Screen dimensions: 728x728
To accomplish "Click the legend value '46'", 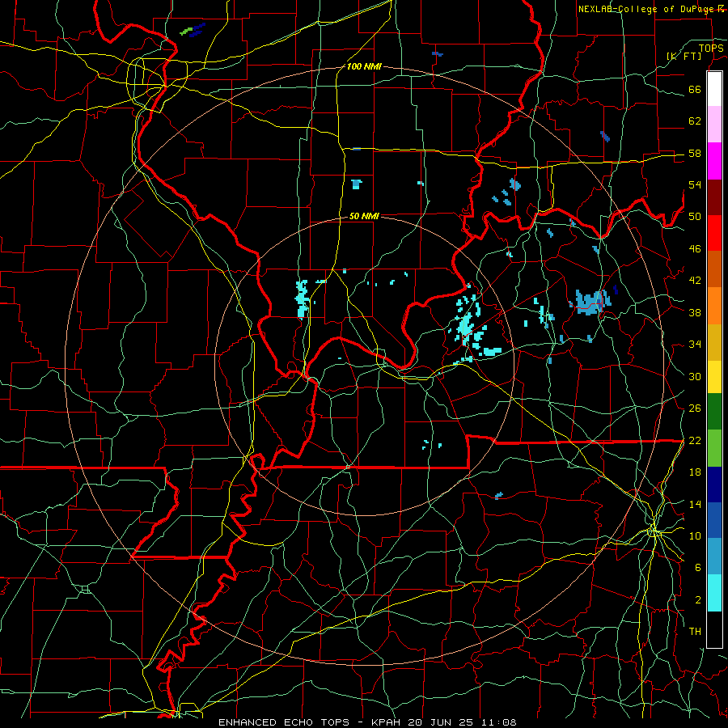I will click(695, 249).
